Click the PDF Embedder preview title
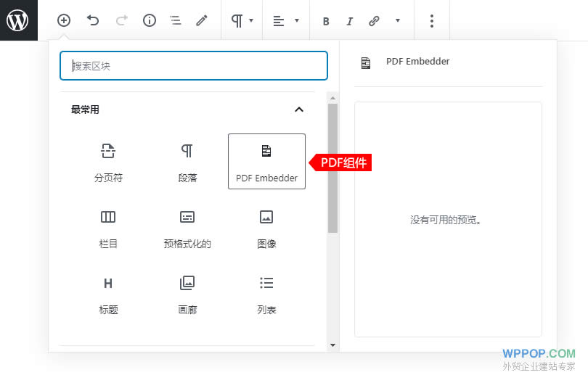The width and height of the screenshot is (588, 383). (x=417, y=62)
